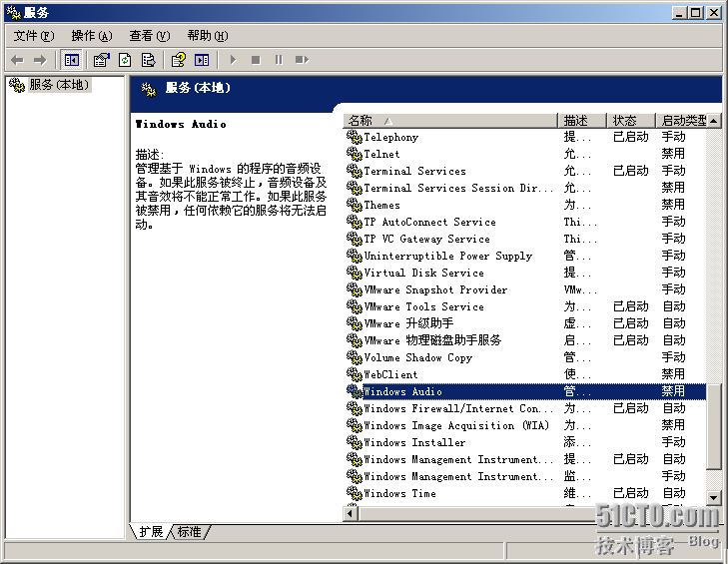
Task: Maximize the 服务 window
Action: click(x=695, y=13)
